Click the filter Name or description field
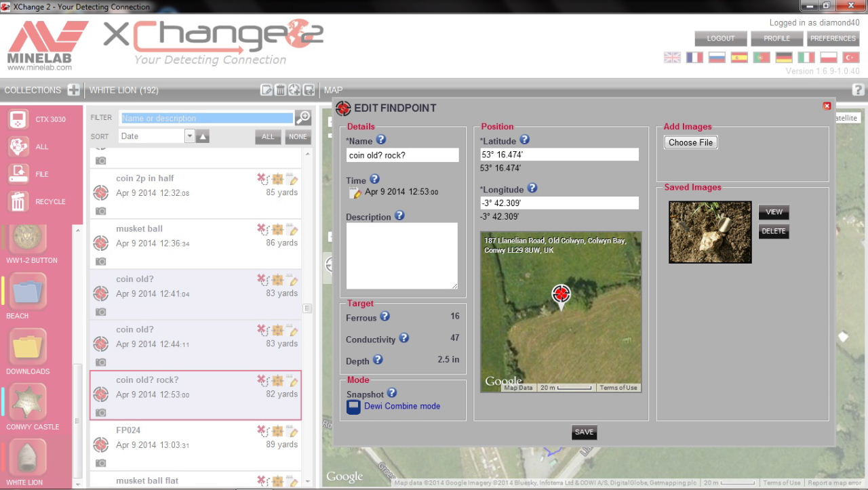This screenshot has width=868, height=490. [206, 118]
